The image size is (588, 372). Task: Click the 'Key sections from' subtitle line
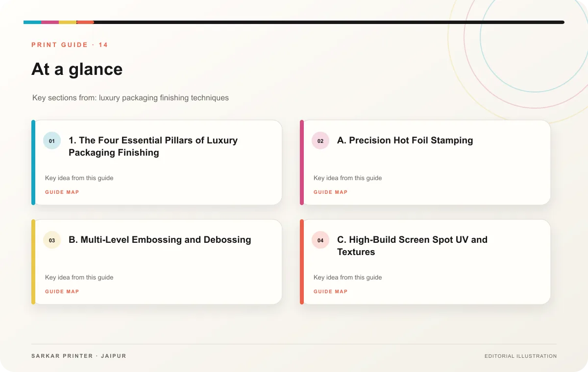pyautogui.click(x=130, y=98)
